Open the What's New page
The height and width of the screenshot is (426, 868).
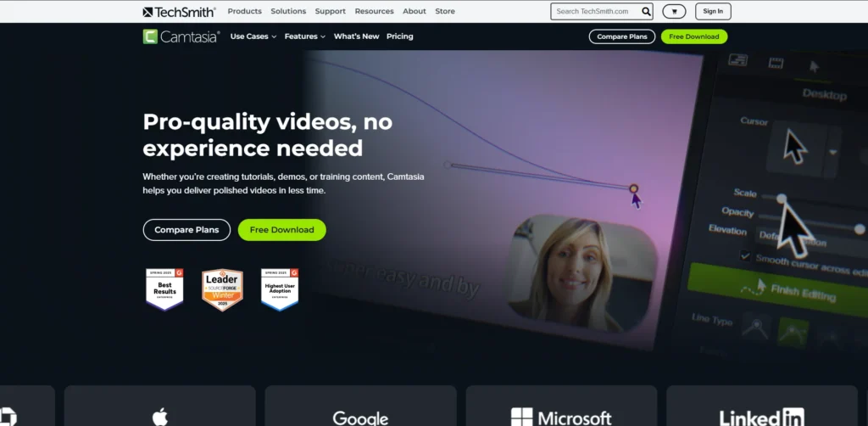357,36
